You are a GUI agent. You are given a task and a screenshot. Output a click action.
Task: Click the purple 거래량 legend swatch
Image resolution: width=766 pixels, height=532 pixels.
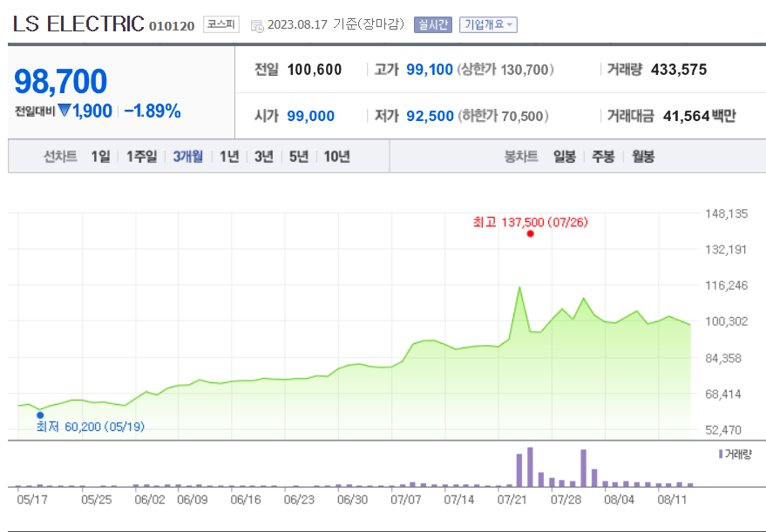[721, 455]
